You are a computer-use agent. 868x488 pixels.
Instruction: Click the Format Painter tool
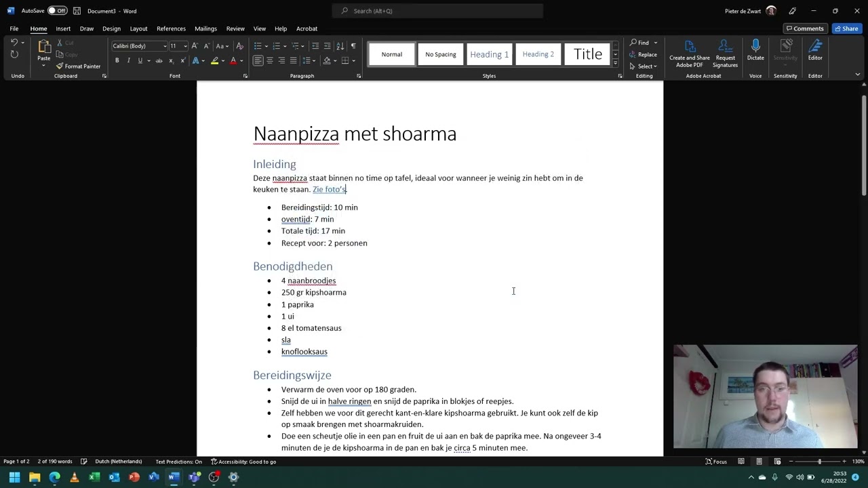pos(78,66)
